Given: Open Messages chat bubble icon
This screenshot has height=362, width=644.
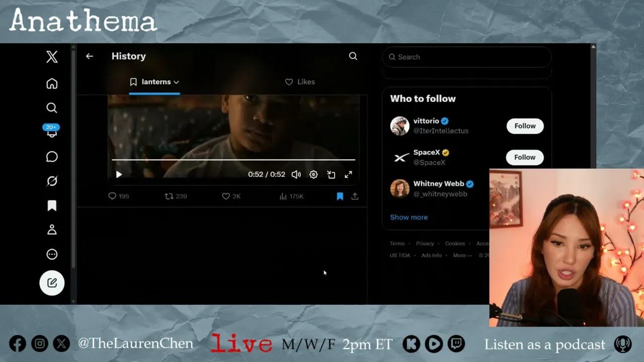Looking at the screenshot, I should pyautogui.click(x=52, y=157).
